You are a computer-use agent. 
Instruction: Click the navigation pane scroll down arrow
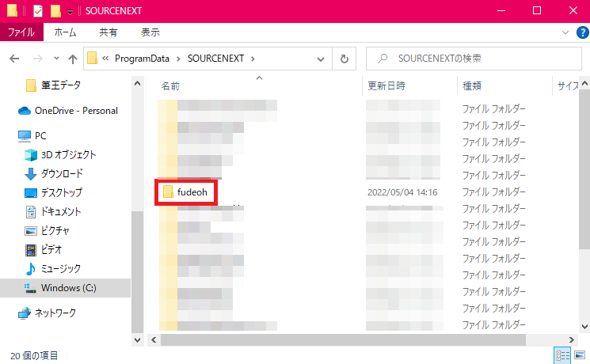[137, 340]
